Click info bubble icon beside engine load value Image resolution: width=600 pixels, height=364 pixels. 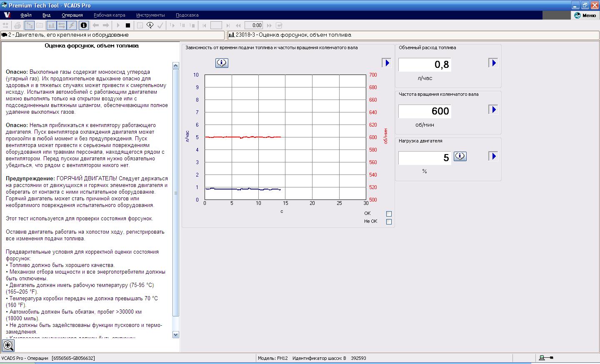click(x=460, y=156)
